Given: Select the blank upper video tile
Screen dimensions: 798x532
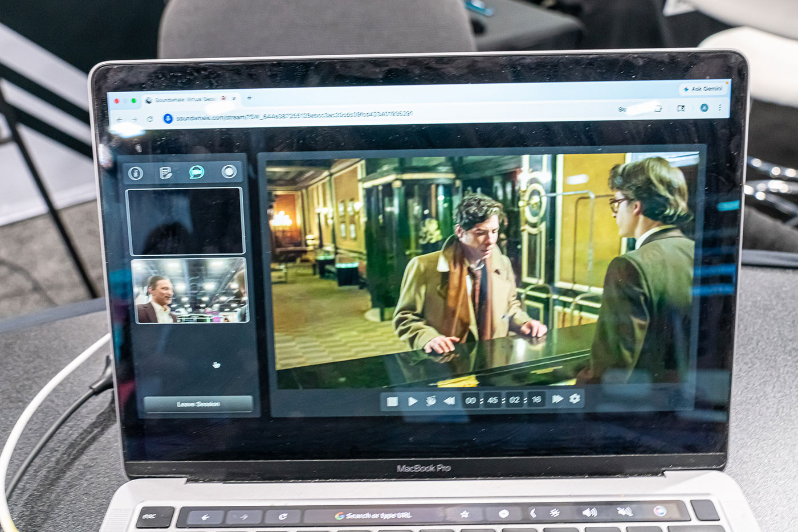Looking at the screenshot, I should [185, 221].
